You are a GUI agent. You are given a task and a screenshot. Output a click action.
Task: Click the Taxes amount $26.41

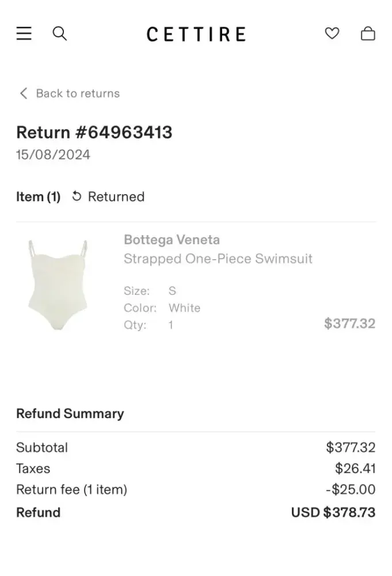click(x=355, y=468)
